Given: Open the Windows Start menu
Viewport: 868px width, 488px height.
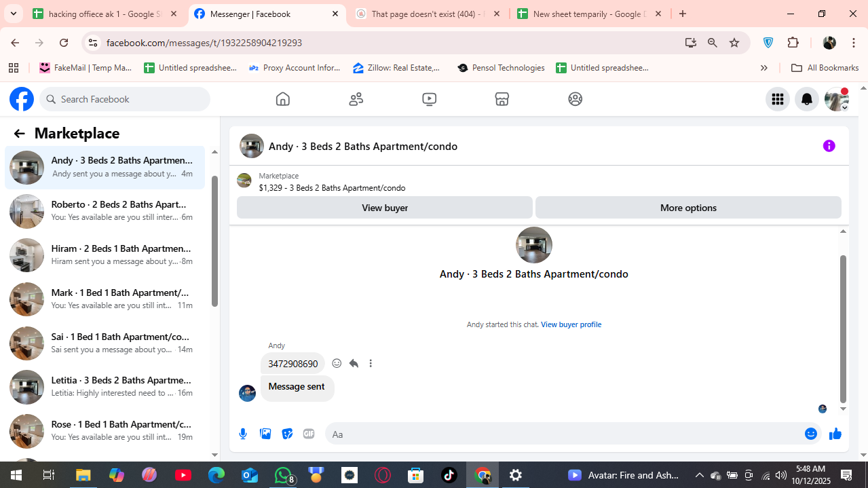Looking at the screenshot, I should [x=16, y=475].
